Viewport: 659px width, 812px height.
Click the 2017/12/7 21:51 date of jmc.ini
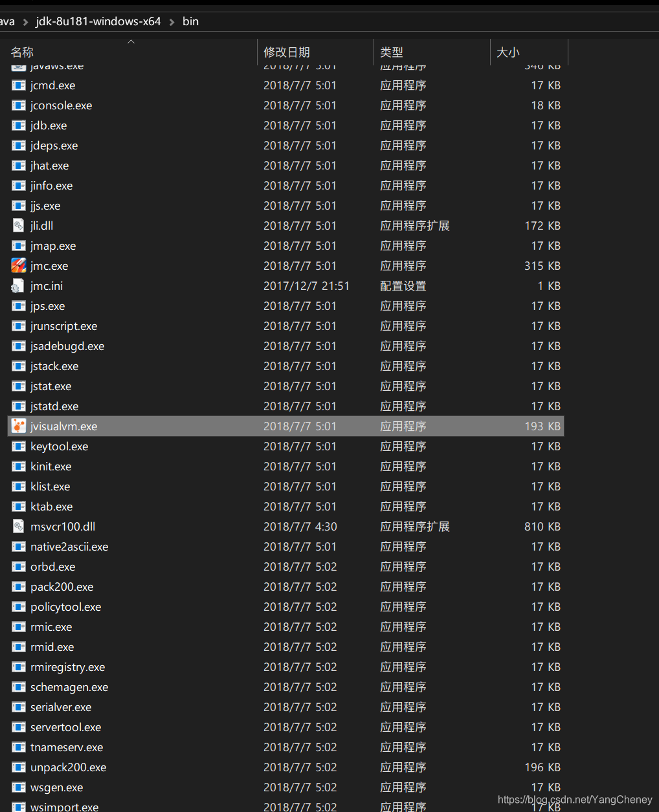click(306, 285)
